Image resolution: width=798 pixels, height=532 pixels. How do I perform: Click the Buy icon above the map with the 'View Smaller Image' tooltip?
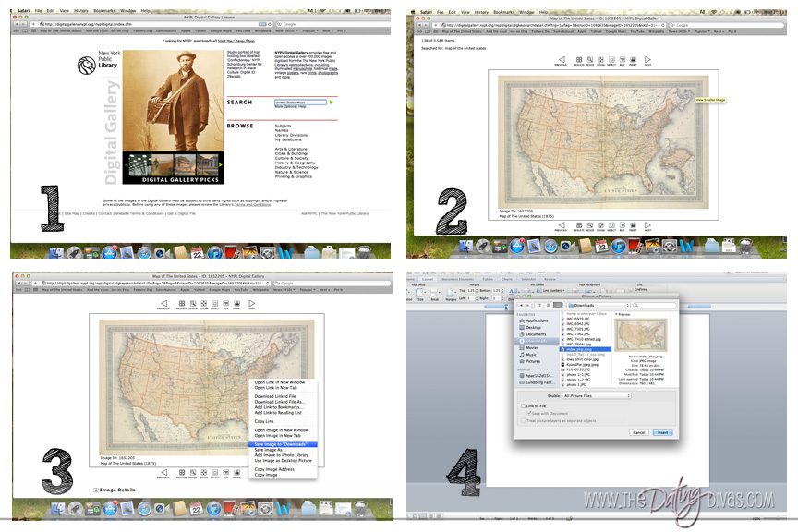point(622,59)
